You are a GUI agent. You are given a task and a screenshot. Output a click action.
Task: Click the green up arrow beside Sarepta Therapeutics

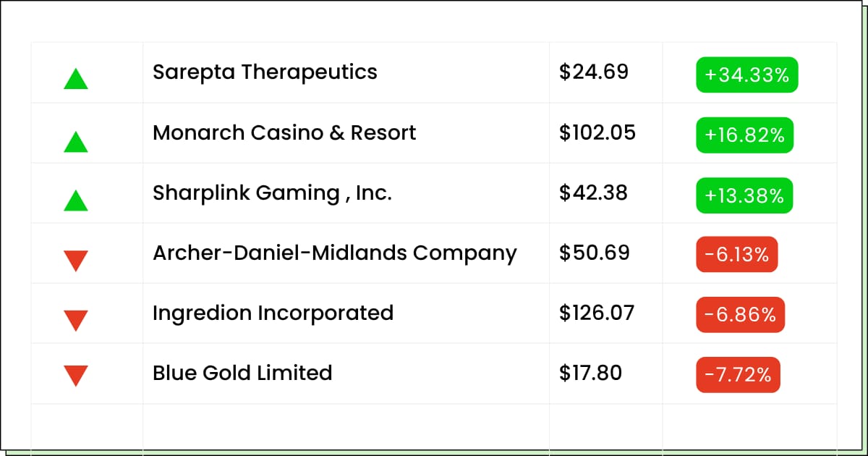pyautogui.click(x=76, y=79)
